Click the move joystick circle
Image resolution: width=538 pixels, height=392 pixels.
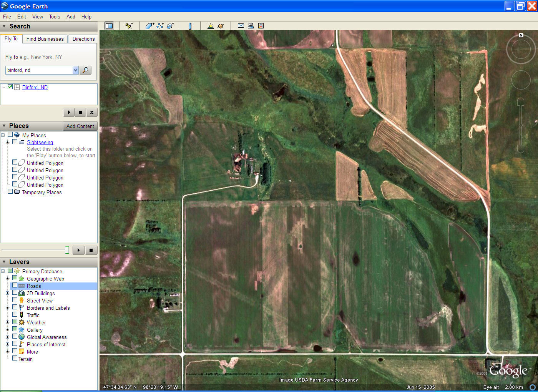point(521,80)
